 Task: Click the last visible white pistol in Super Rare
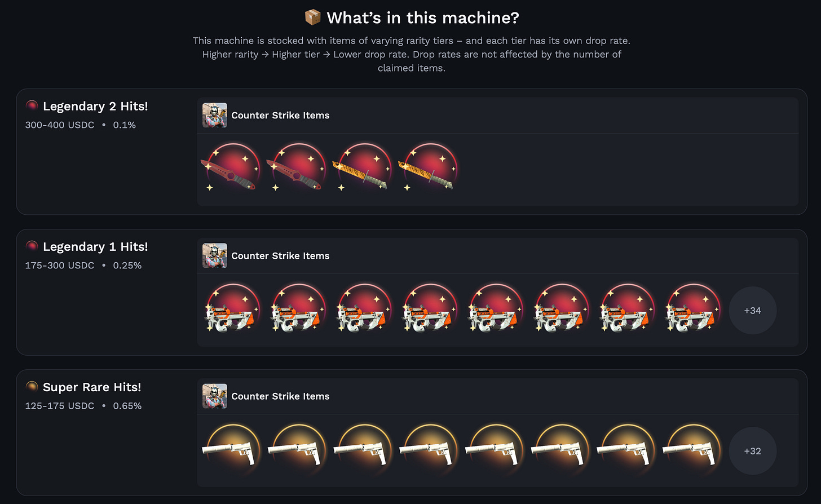point(692,449)
